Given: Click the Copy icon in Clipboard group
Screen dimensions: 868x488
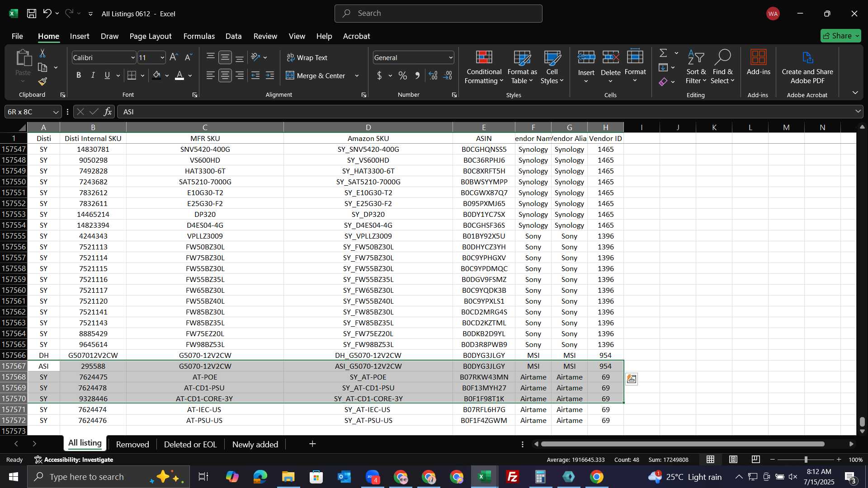Looking at the screenshot, I should pos(42,67).
